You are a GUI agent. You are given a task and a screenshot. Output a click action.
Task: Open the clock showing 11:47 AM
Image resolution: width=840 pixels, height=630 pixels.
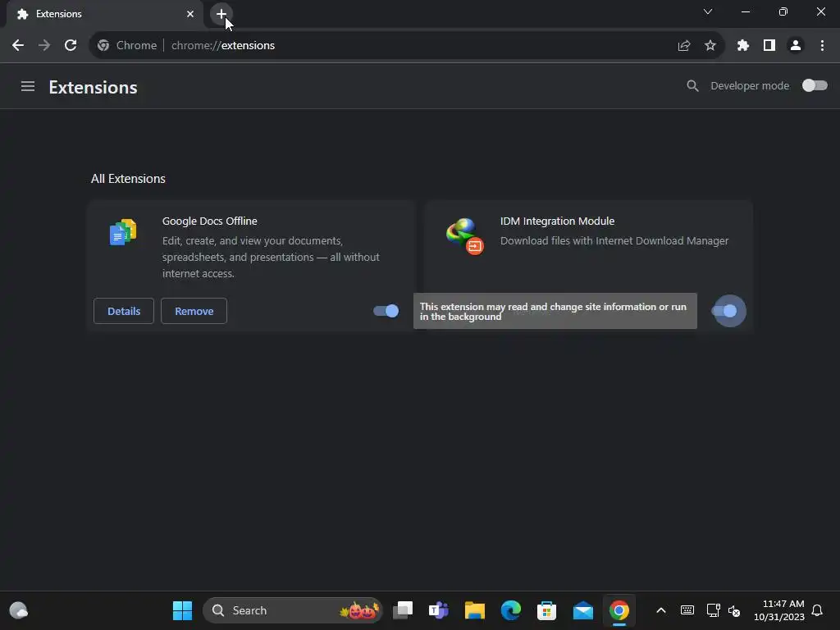tap(779, 610)
